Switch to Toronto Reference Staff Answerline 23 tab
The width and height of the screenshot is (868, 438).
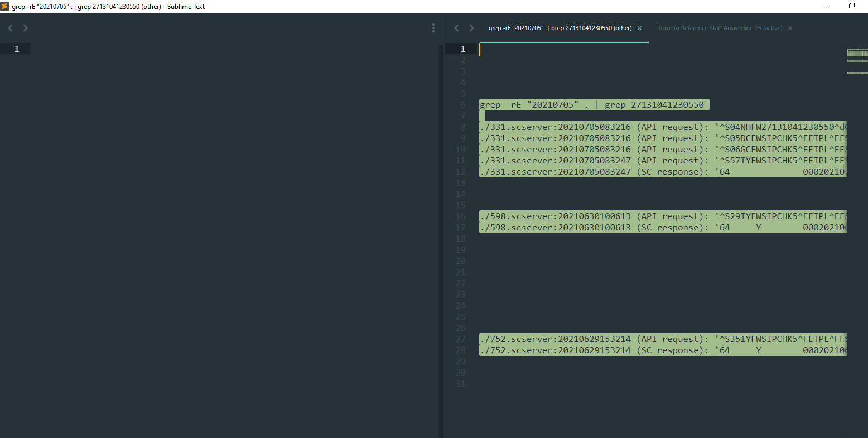[720, 28]
